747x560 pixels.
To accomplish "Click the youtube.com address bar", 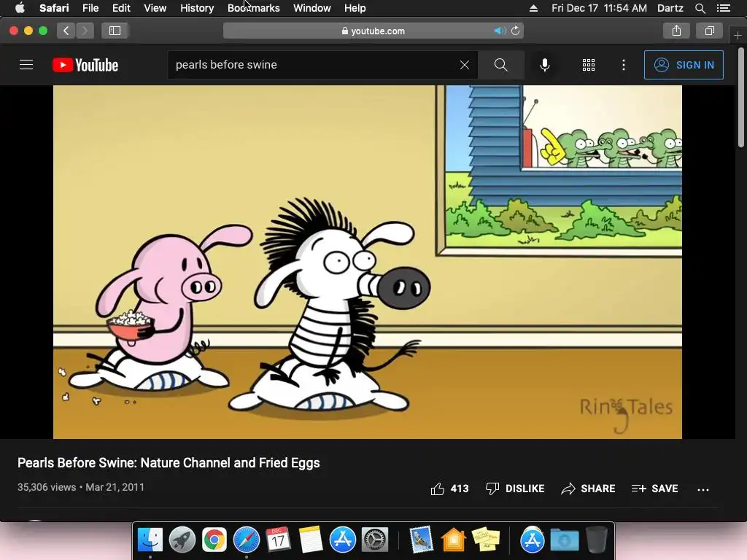I will [373, 31].
